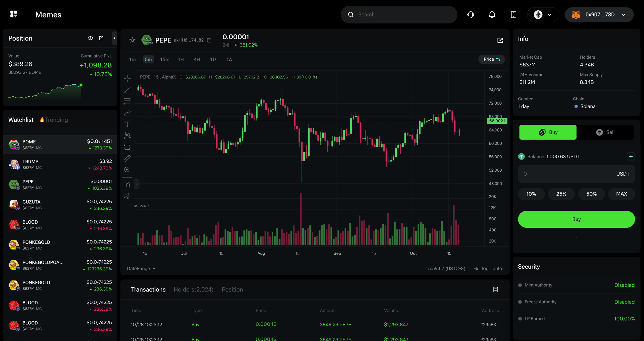Screen dimensions: 644x341
Task: Set amount to 10%
Action: (x=531, y=194)
